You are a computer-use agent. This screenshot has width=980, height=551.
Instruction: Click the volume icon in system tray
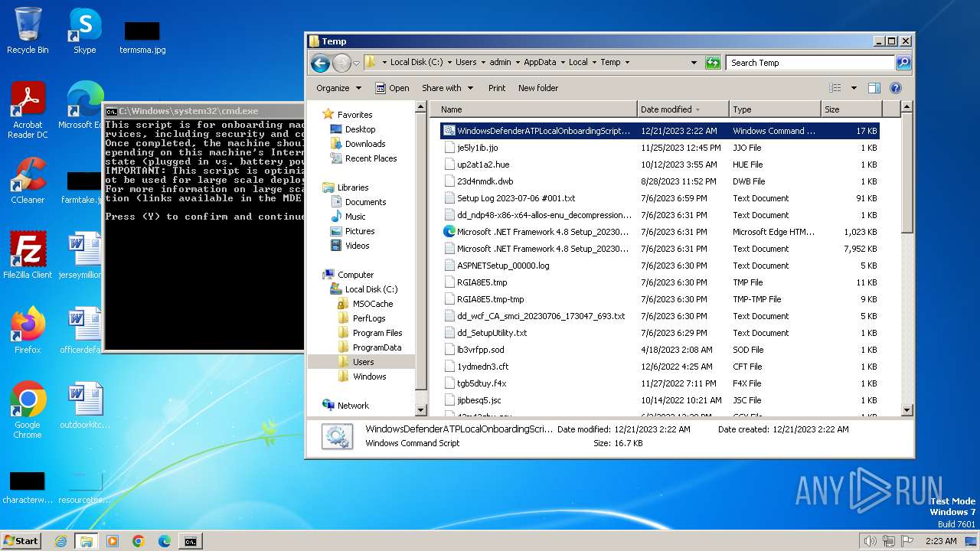tap(870, 541)
